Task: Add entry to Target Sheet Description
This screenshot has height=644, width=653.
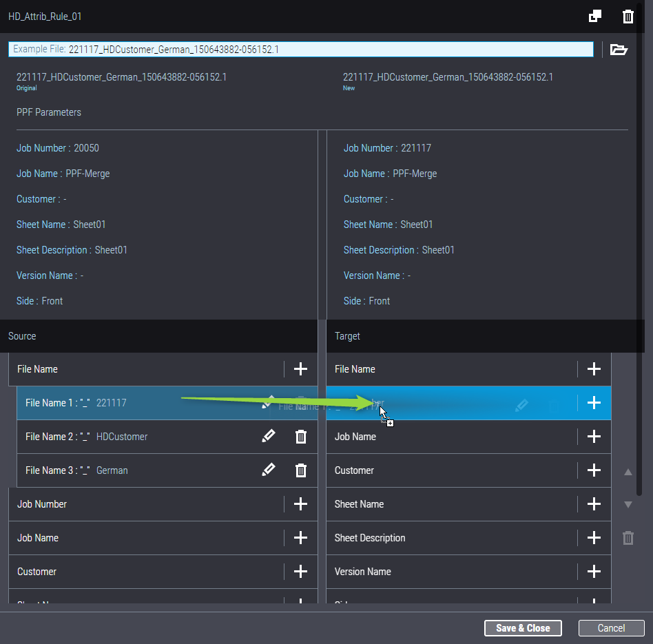Action: coord(594,538)
